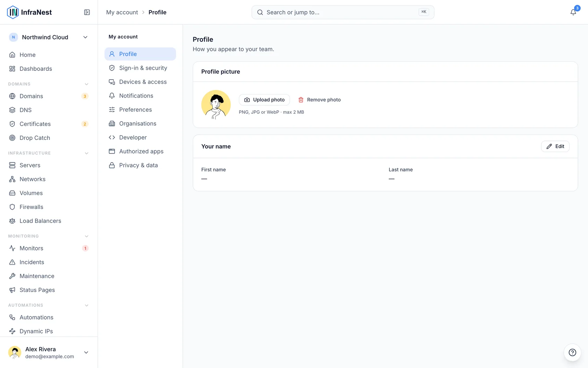
Task: Open Authorized apps settings
Action: (140, 151)
